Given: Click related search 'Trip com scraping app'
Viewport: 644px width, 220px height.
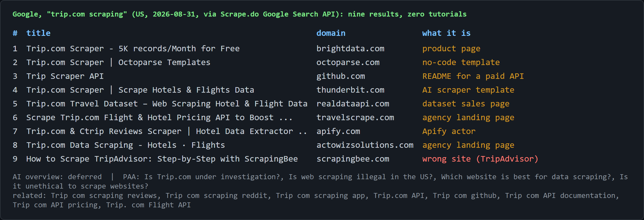Looking at the screenshot, I should 320,195.
